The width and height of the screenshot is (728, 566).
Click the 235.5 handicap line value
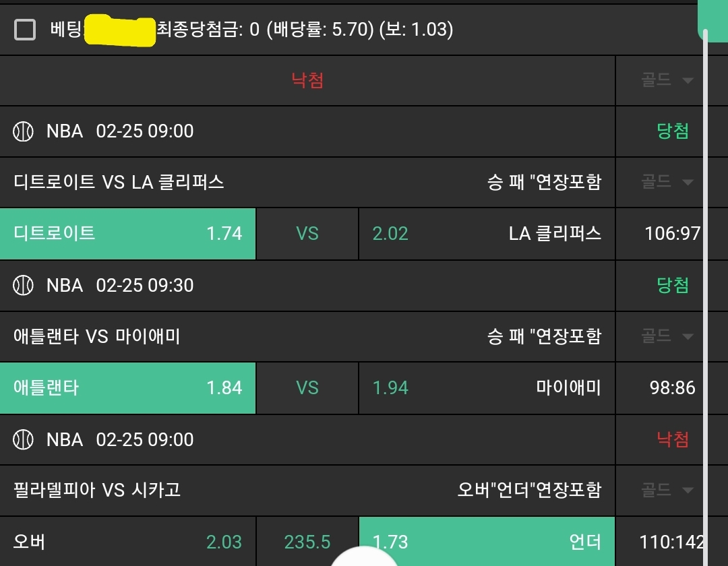coord(307,542)
